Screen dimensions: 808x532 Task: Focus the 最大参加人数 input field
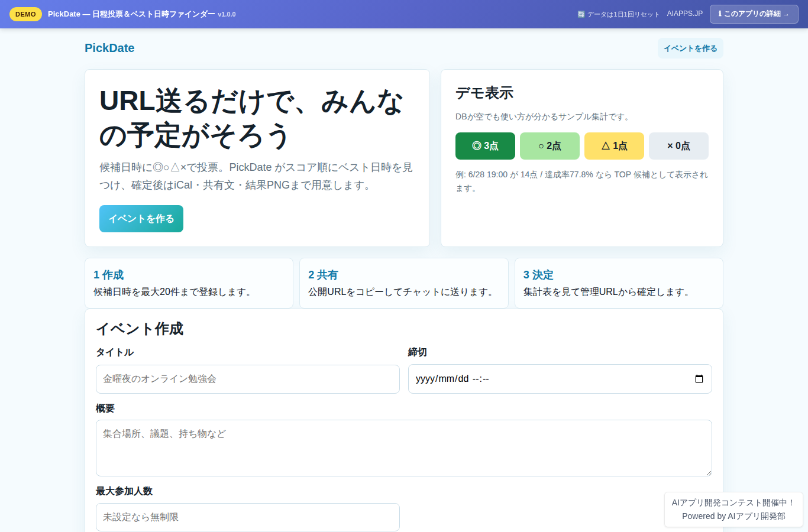[248, 517]
